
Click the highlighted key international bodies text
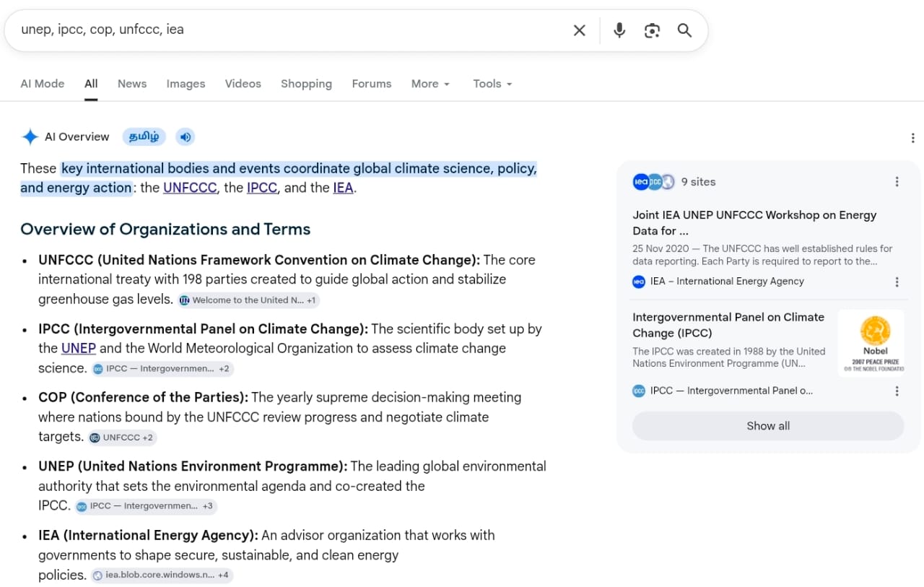pyautogui.click(x=279, y=178)
